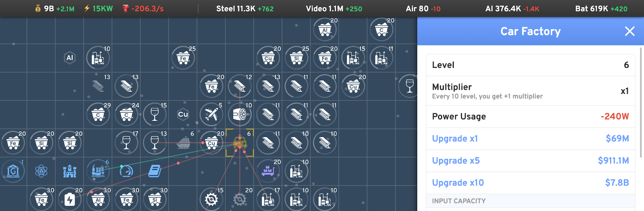This screenshot has width=644, height=211.
Task: Select the battery factory with lightning bolt
Action: 70,200
